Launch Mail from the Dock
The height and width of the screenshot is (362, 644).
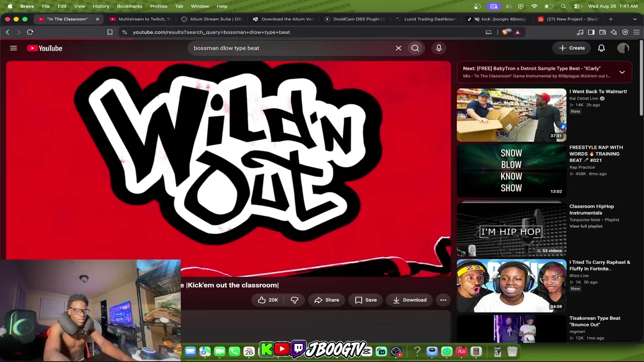(190, 352)
